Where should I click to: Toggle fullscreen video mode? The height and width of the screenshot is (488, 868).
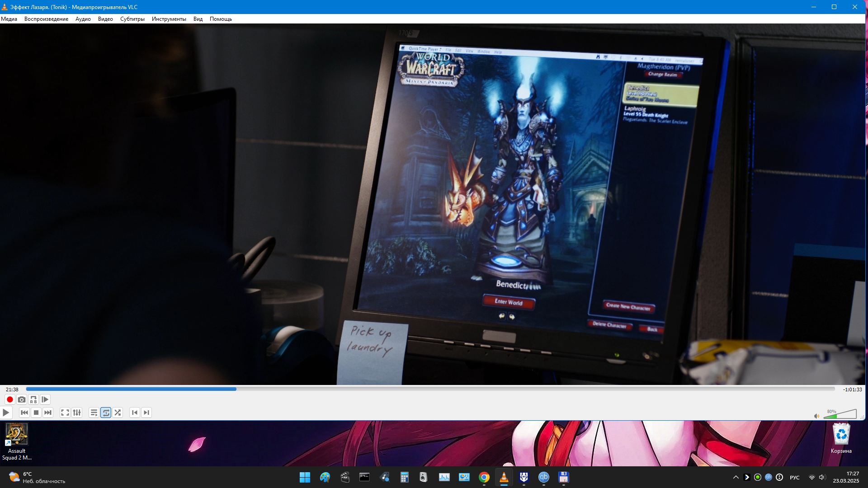65,413
